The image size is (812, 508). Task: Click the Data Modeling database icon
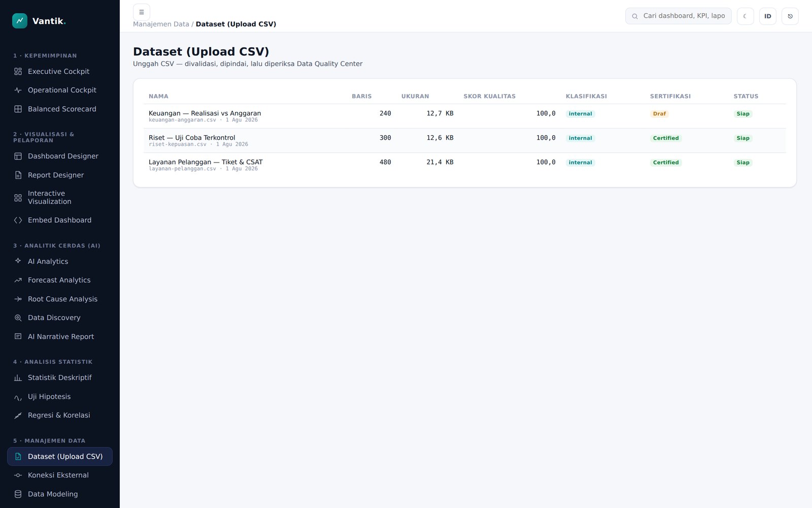(x=18, y=494)
